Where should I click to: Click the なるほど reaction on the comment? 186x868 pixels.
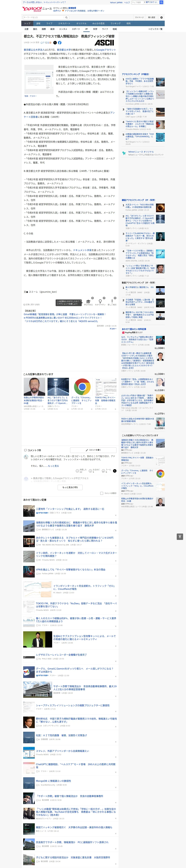pos(94,471)
